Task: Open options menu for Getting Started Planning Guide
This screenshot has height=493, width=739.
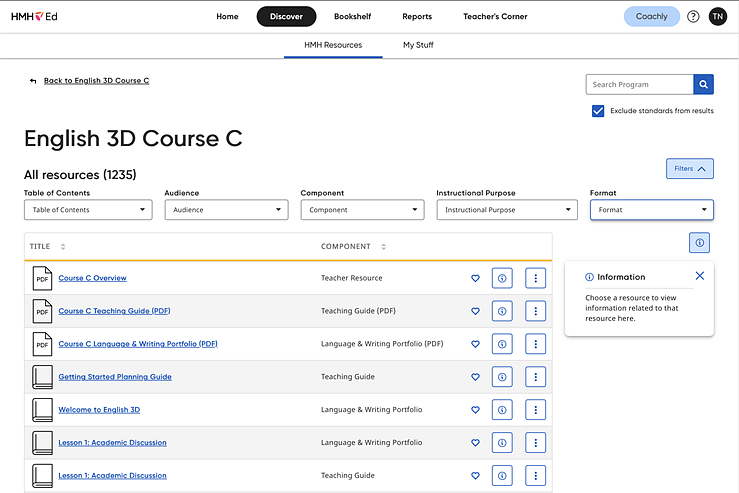Action: click(535, 377)
